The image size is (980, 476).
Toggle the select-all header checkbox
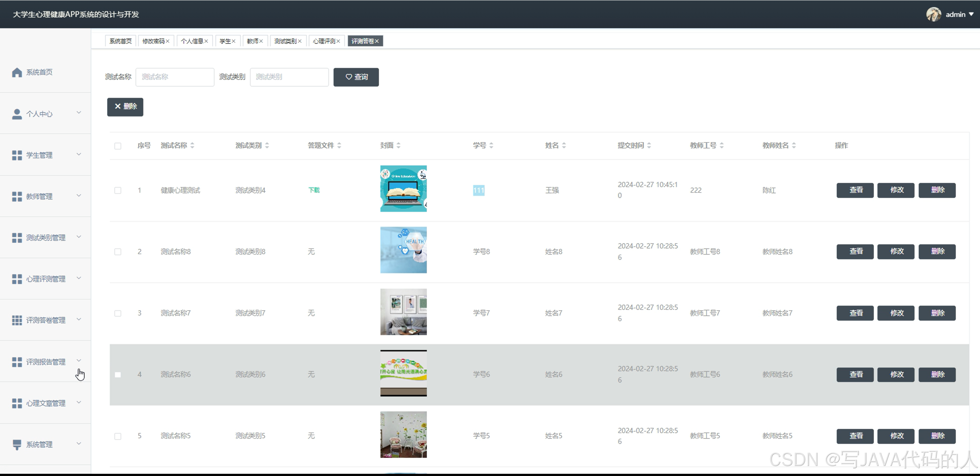click(118, 146)
